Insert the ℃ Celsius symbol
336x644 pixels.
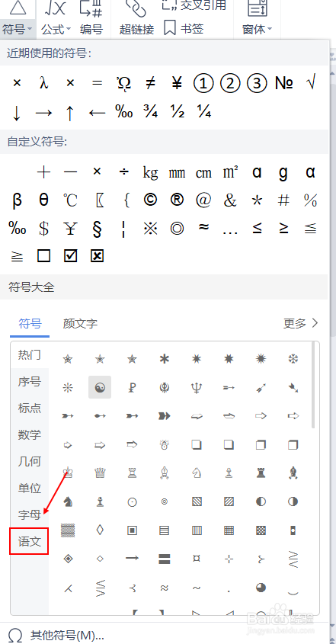tap(70, 200)
